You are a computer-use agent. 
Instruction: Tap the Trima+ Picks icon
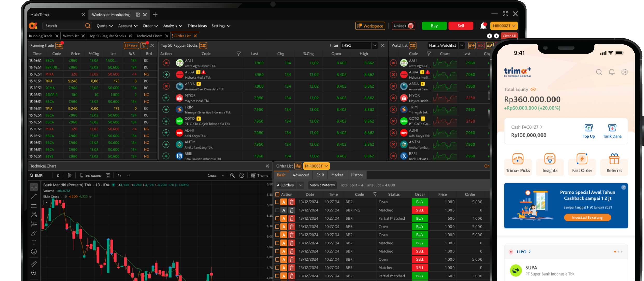pos(518,159)
